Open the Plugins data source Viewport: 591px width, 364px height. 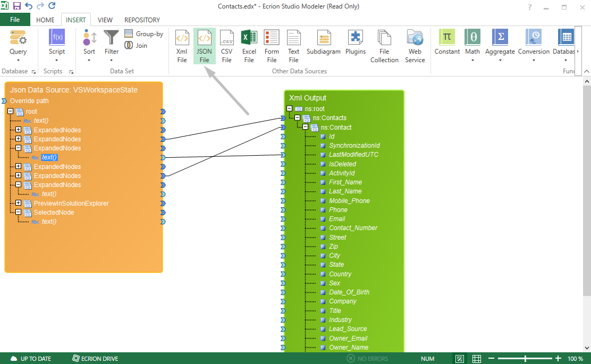pyautogui.click(x=355, y=45)
